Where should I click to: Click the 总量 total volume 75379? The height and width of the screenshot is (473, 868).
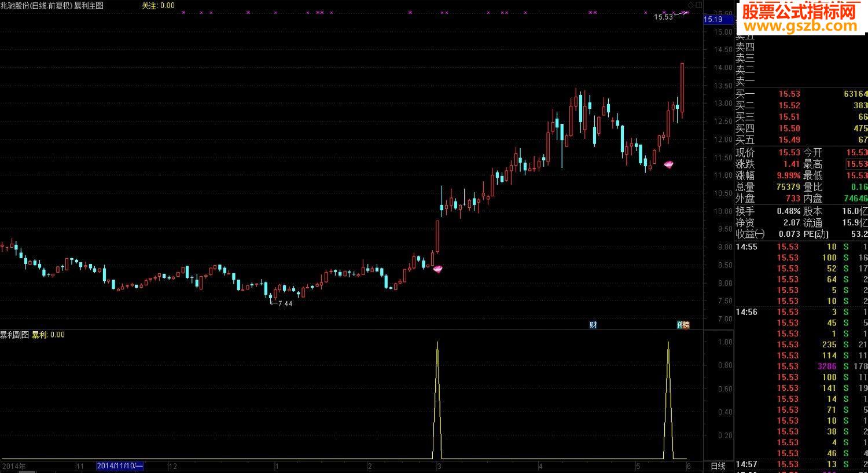pyautogui.click(x=789, y=187)
